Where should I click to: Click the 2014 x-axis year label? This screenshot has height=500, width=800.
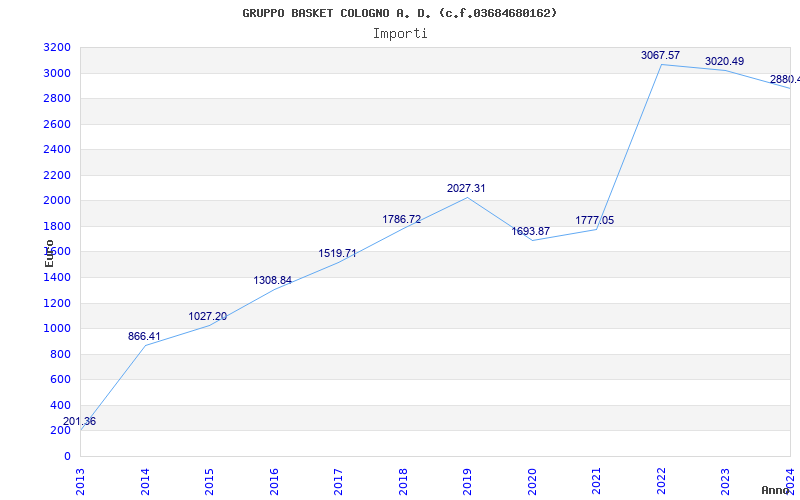tap(145, 482)
